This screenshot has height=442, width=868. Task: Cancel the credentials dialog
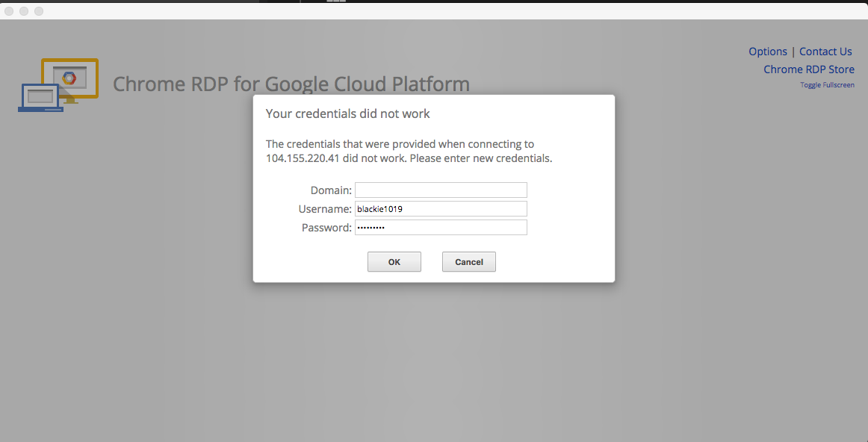pyautogui.click(x=469, y=262)
